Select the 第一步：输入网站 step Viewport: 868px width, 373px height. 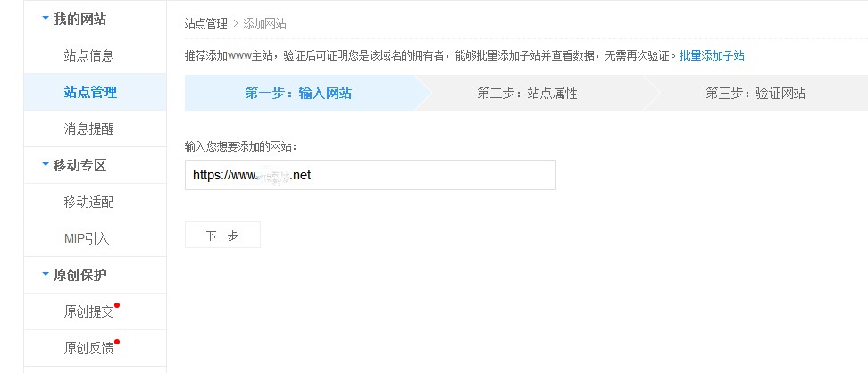point(297,93)
